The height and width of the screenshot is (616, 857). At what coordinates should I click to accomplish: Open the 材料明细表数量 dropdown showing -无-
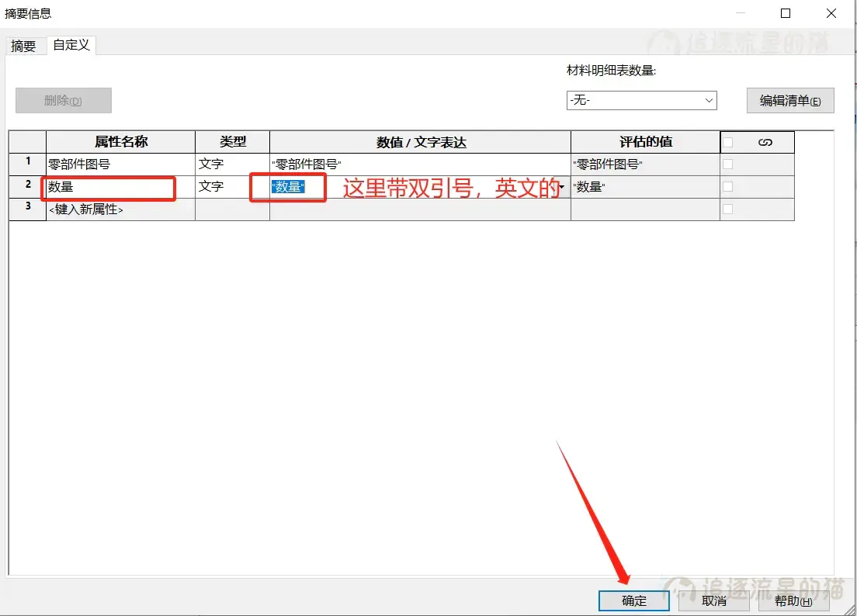(x=708, y=100)
